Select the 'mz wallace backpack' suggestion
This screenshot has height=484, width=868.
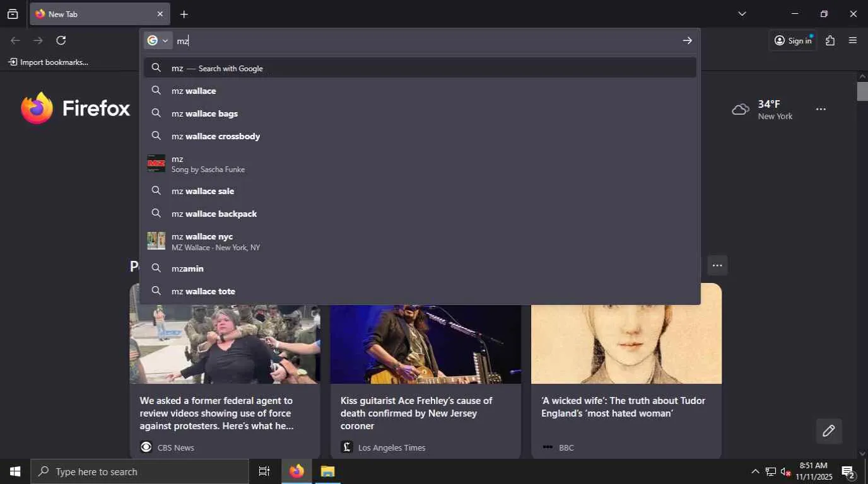click(x=420, y=214)
